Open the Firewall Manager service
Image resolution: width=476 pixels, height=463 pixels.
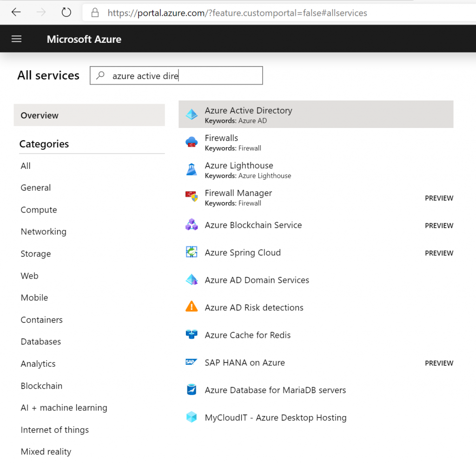pos(316,197)
